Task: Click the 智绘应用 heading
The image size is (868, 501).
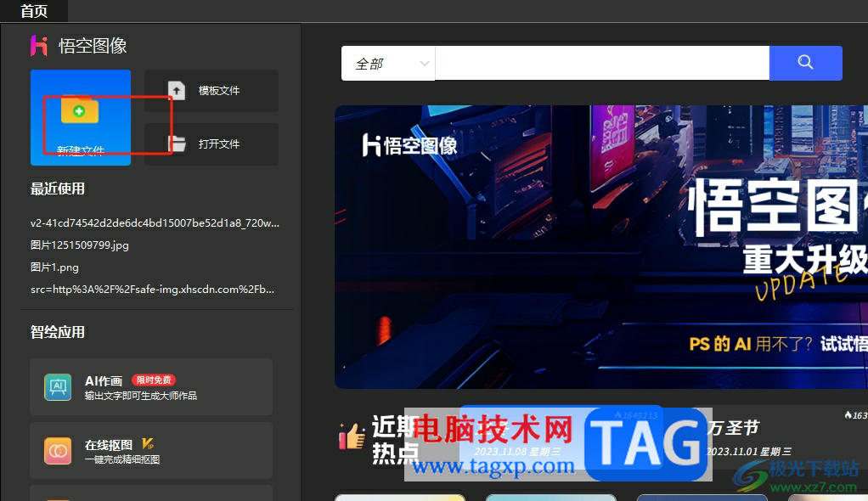Action: (x=58, y=332)
